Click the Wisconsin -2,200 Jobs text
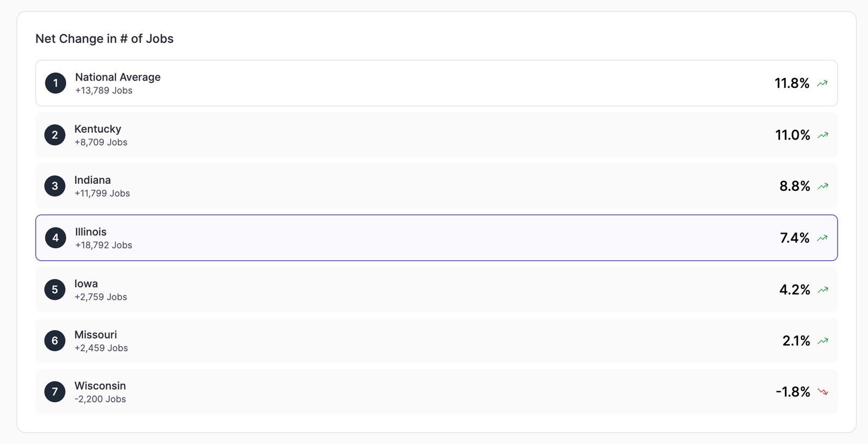The image size is (868, 444). click(x=100, y=399)
